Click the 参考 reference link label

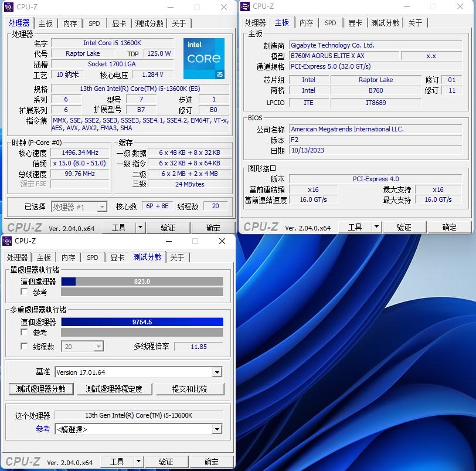click(x=43, y=429)
